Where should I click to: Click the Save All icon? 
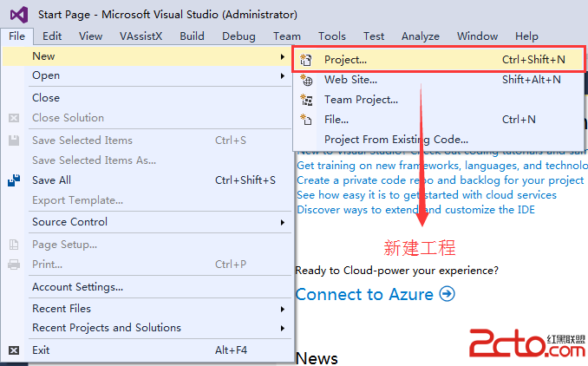pos(14,180)
